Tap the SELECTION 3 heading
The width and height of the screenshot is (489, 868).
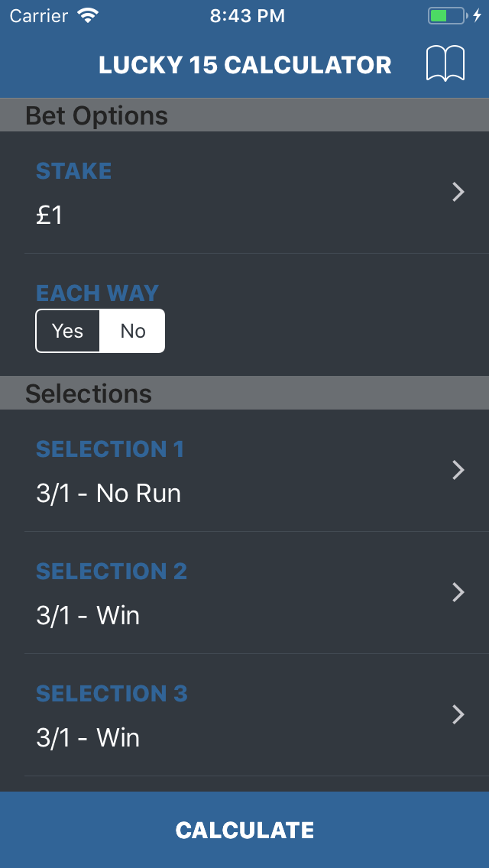(x=112, y=694)
